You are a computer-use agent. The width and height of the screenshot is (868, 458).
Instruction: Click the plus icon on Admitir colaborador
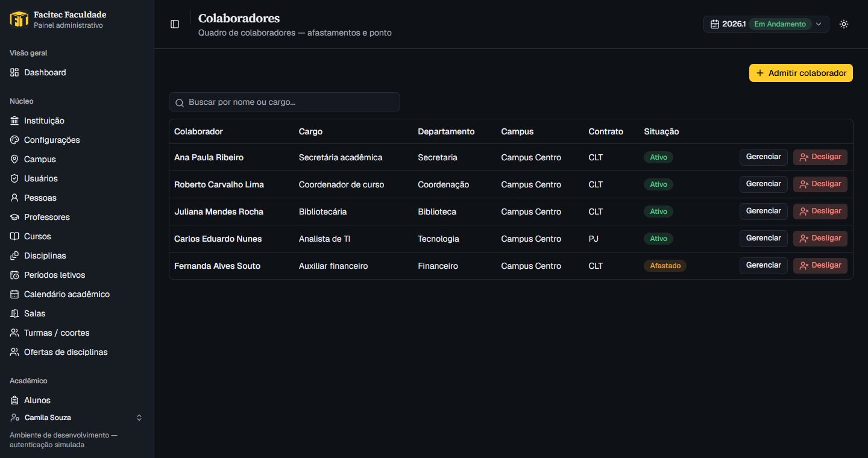tap(760, 73)
